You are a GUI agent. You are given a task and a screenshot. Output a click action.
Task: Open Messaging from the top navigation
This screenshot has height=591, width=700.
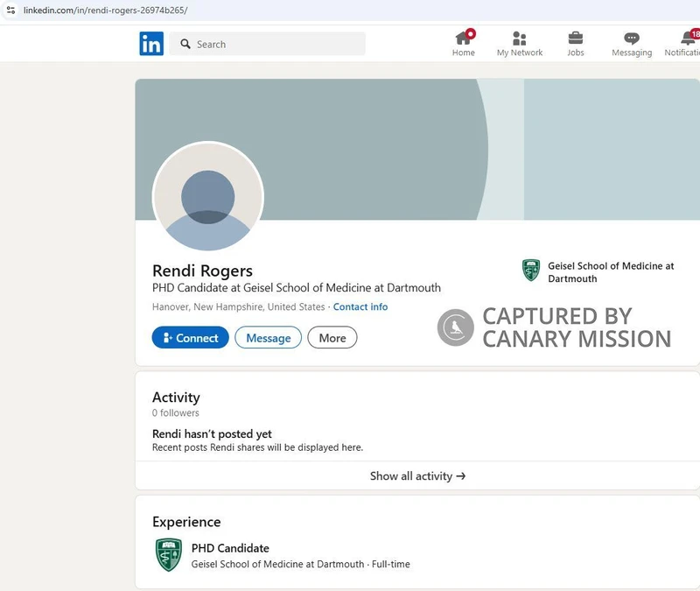pos(632,38)
